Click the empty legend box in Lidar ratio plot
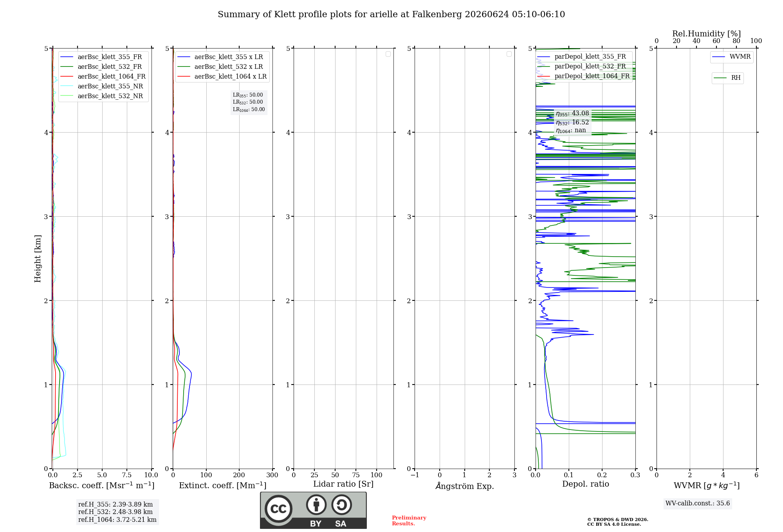 [x=388, y=54]
